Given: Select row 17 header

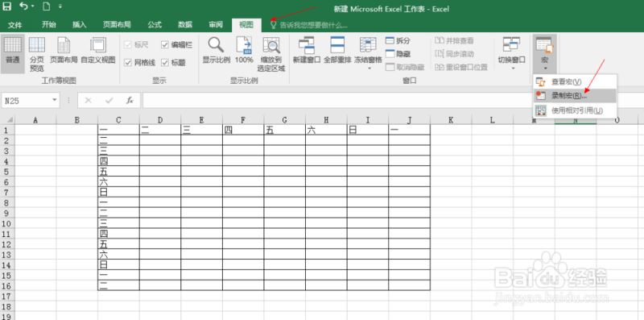Looking at the screenshot, I should (7, 296).
